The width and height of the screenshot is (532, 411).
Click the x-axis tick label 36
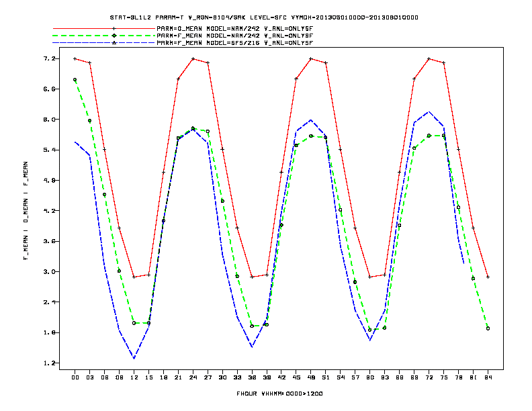coord(252,377)
